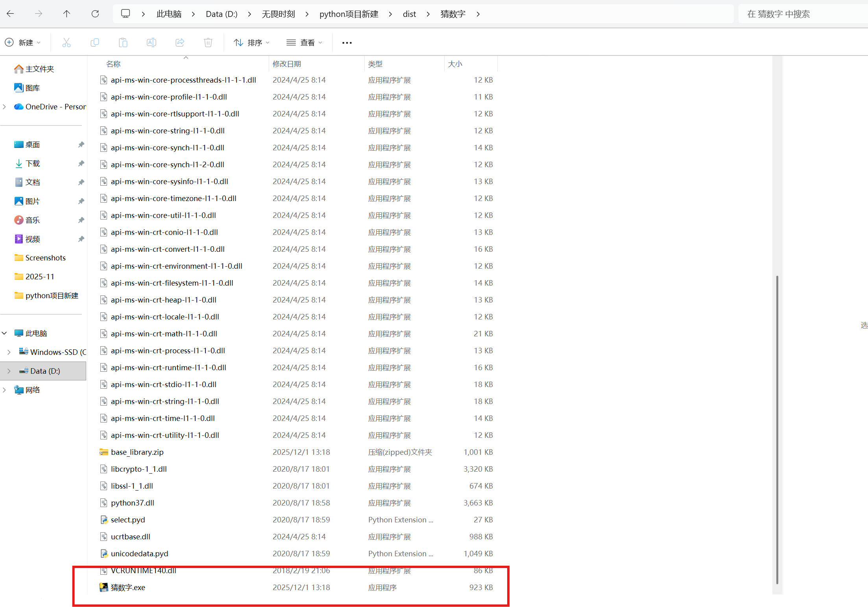Image resolution: width=868 pixels, height=607 pixels.
Task: Click the python项目新建 breadcrumb segment
Action: (x=349, y=14)
